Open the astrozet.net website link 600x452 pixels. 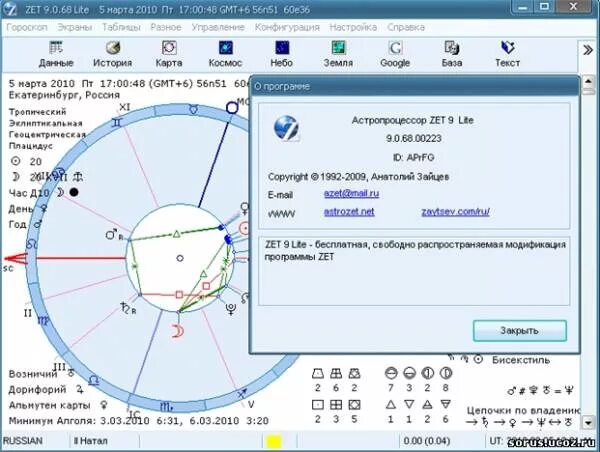pyautogui.click(x=349, y=212)
